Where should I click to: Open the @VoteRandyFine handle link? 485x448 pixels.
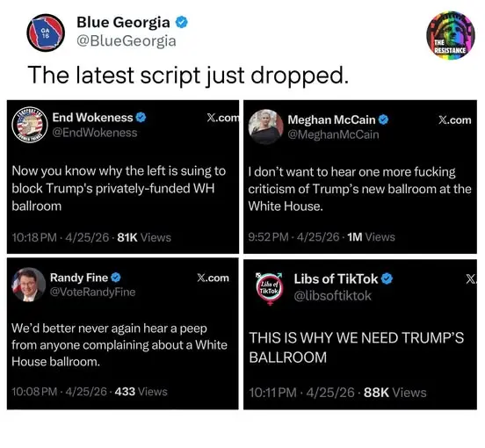tap(92, 292)
